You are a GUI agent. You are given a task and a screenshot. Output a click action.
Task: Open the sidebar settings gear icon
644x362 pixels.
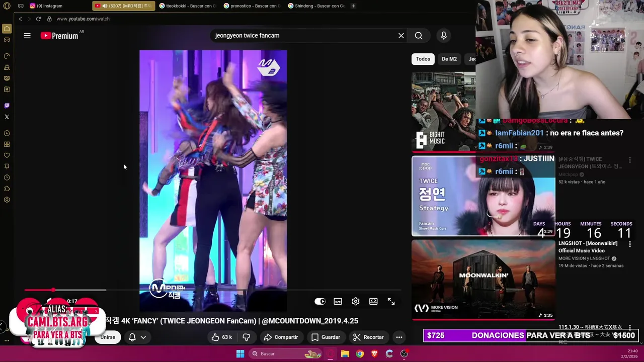click(x=7, y=200)
